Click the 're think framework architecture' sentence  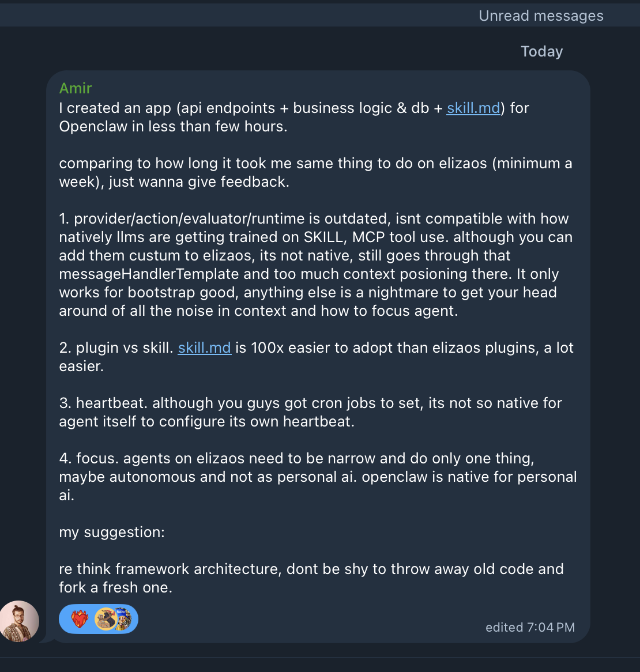[311, 578]
